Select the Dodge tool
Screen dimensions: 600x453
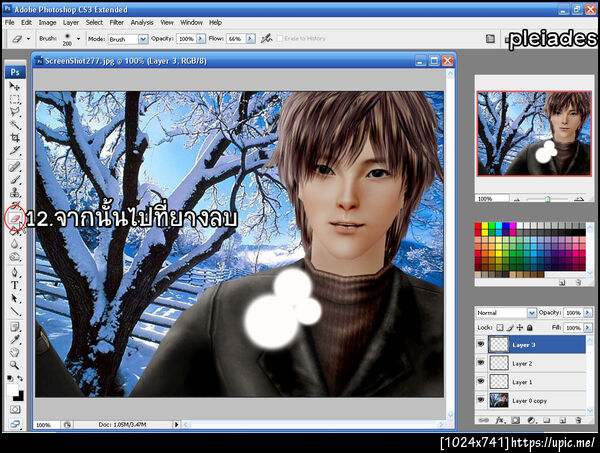[15, 257]
